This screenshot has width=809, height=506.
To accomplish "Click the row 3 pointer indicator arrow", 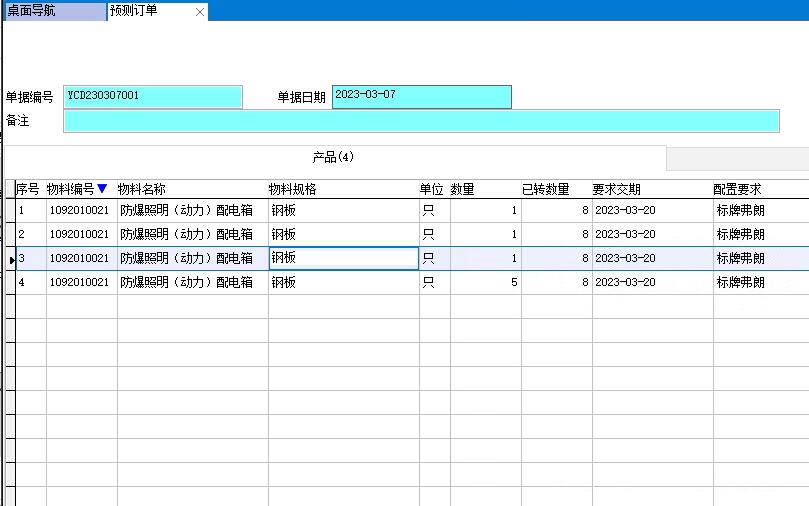I will pos(11,259).
